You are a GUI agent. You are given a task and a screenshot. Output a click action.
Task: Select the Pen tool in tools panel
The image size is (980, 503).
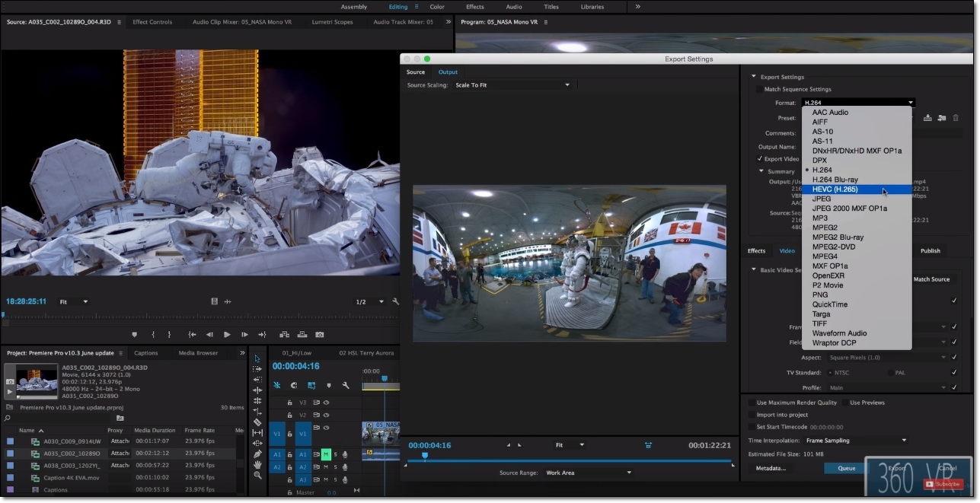coord(257,454)
